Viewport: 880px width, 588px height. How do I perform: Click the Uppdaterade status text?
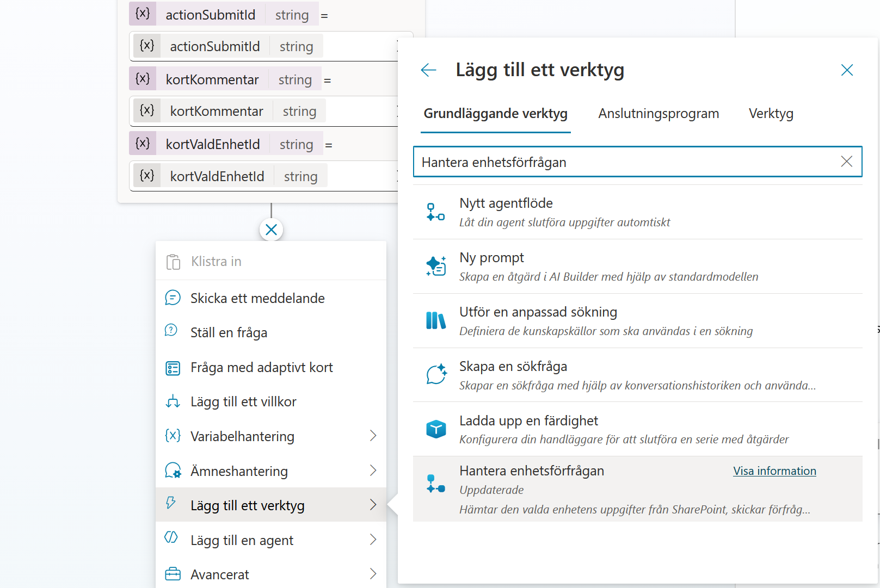491,490
